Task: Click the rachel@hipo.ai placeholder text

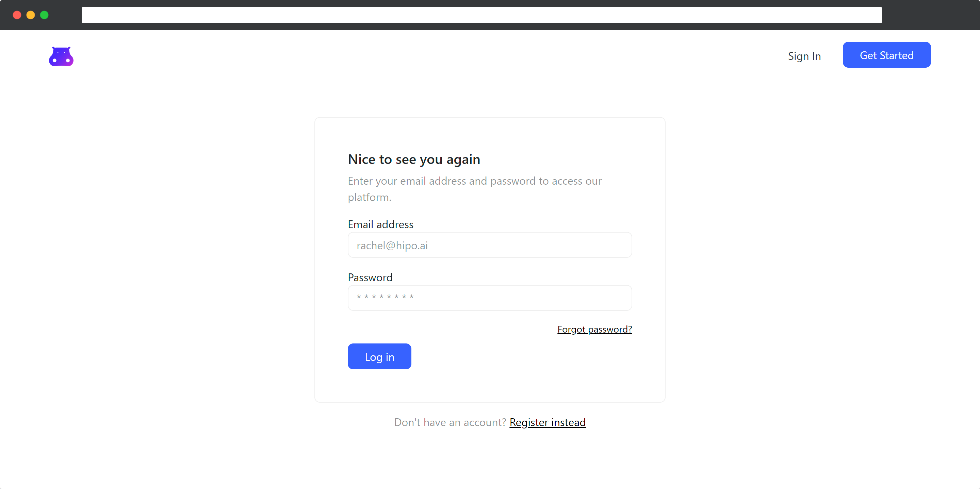Action: [x=392, y=245]
